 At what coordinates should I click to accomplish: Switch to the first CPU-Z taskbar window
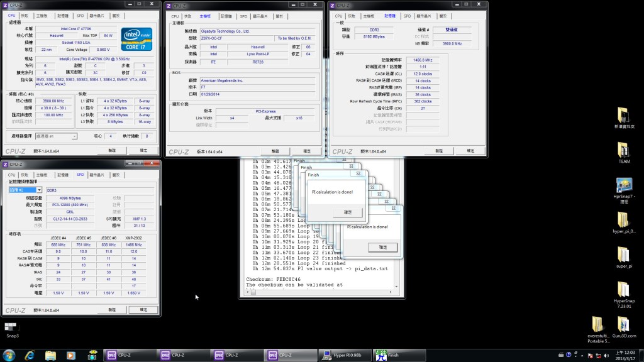[x=130, y=355]
